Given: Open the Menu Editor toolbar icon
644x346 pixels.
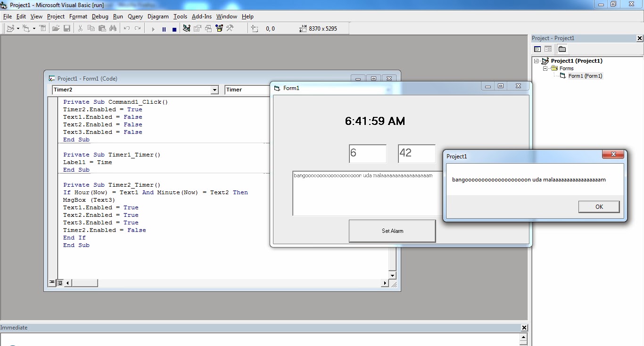Looking at the screenshot, I should [43, 28].
